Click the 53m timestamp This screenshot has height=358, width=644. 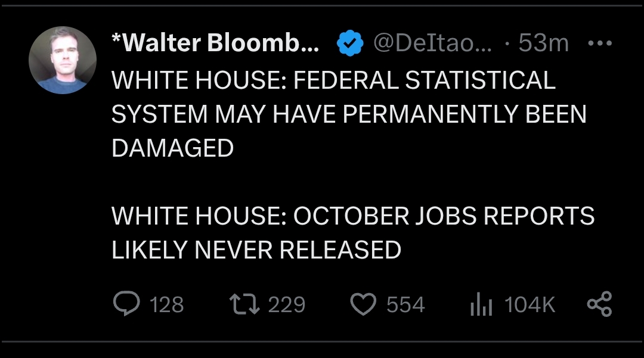[x=543, y=43]
